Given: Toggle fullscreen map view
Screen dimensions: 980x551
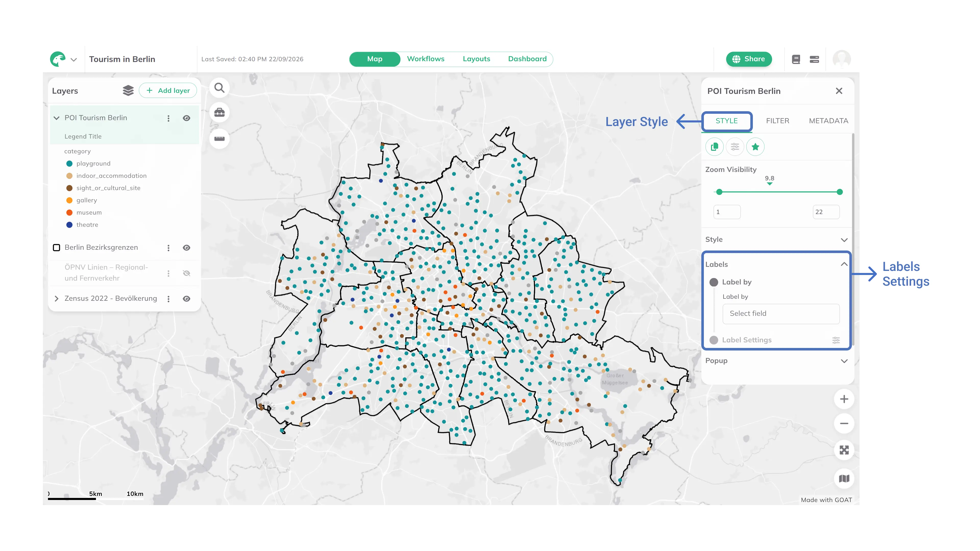Looking at the screenshot, I should point(844,450).
